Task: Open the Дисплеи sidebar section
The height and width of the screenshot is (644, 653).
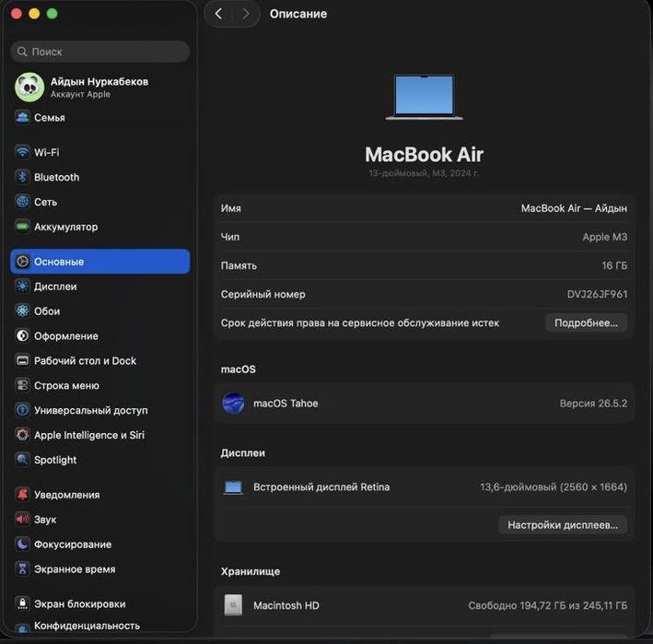Action: coord(100,287)
